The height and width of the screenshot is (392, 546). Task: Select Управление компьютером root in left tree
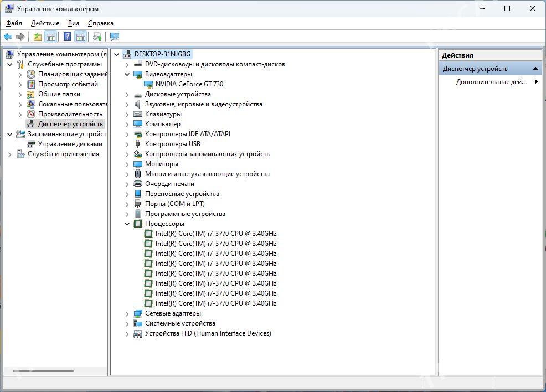pyautogui.click(x=61, y=54)
